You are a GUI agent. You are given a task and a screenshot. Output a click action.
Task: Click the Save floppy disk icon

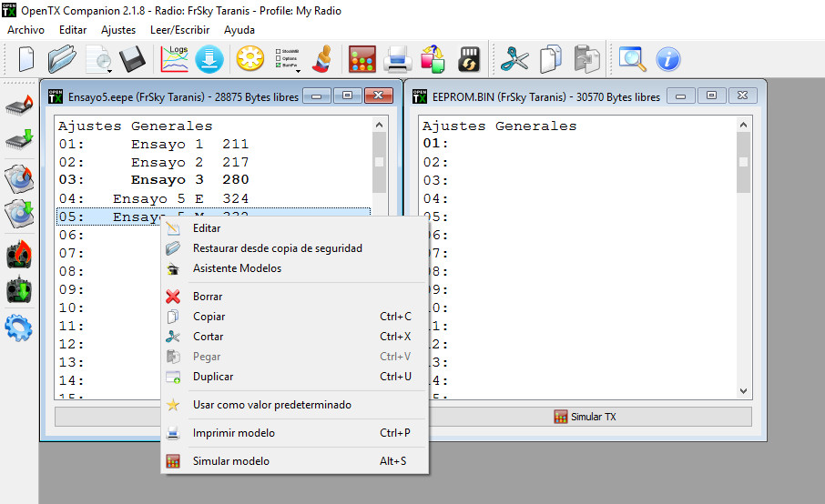(133, 59)
